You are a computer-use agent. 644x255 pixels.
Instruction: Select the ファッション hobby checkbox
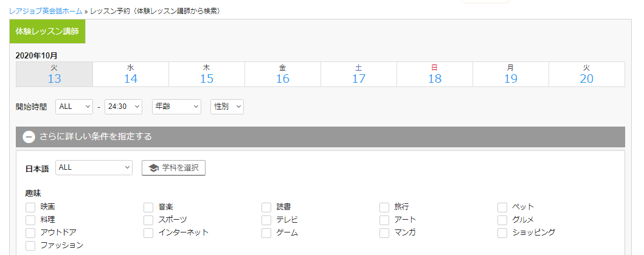pyautogui.click(x=30, y=246)
